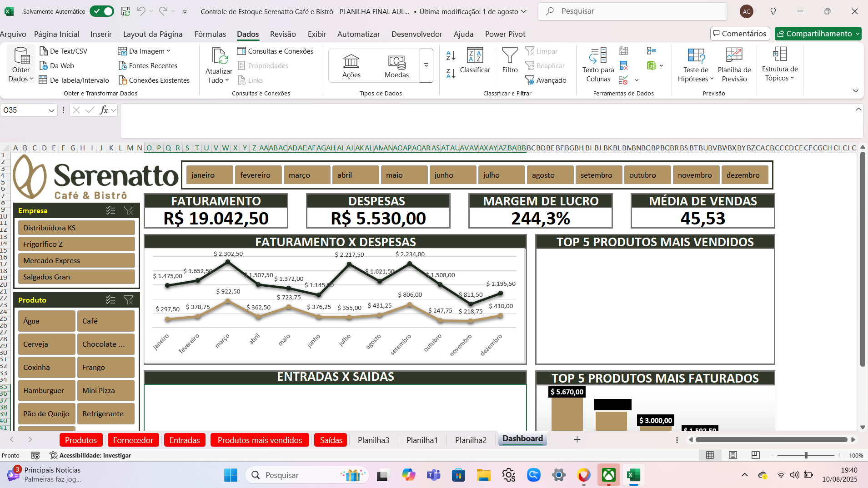The height and width of the screenshot is (488, 868).
Task: Choose De Tabela/Intervalo data source
Action: pos(74,80)
